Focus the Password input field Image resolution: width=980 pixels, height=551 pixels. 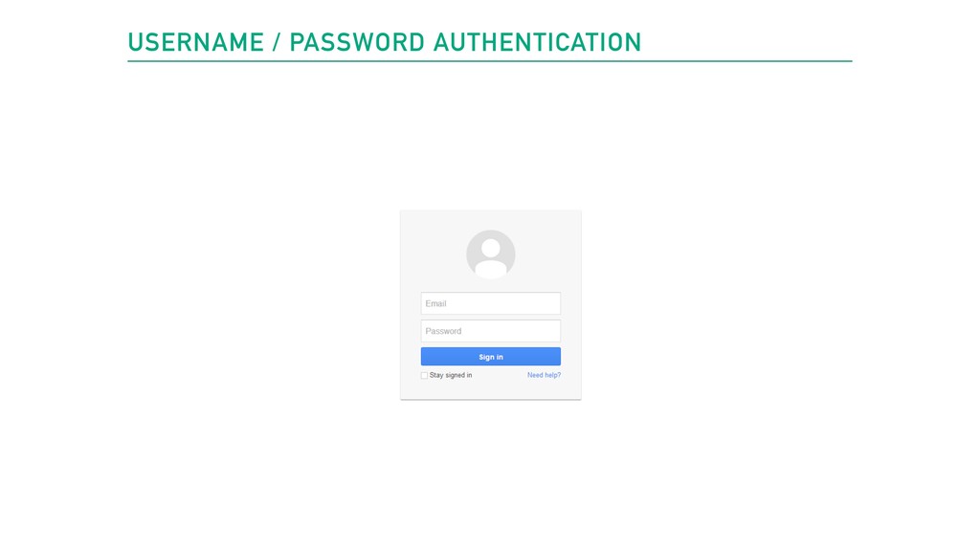pyautogui.click(x=490, y=331)
